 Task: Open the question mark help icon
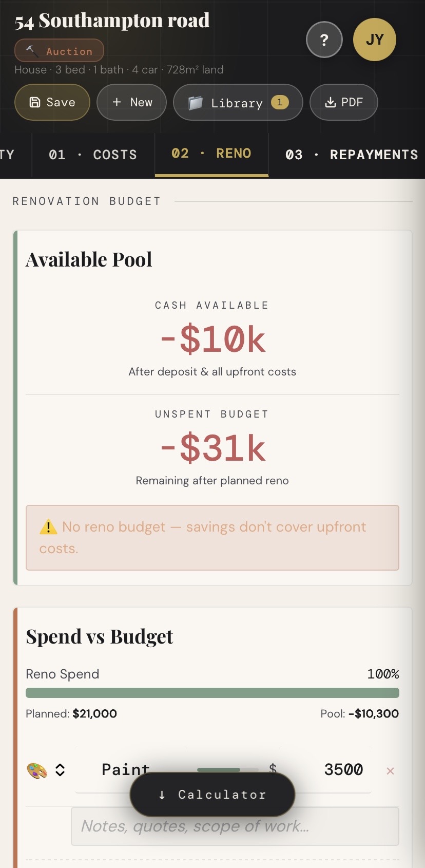point(324,40)
